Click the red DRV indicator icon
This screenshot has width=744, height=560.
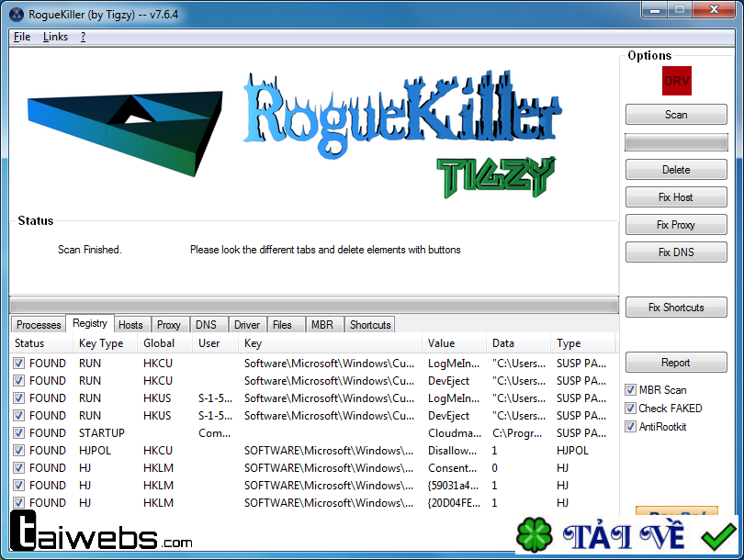pos(677,81)
